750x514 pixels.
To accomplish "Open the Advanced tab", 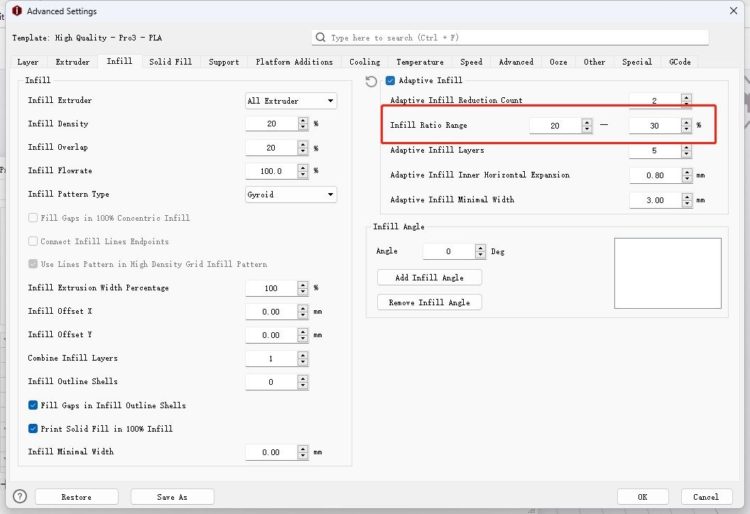I will 516,62.
